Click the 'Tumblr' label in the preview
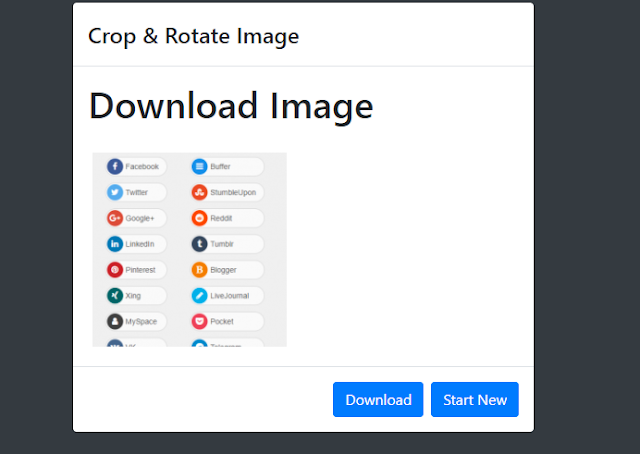 click(x=222, y=244)
